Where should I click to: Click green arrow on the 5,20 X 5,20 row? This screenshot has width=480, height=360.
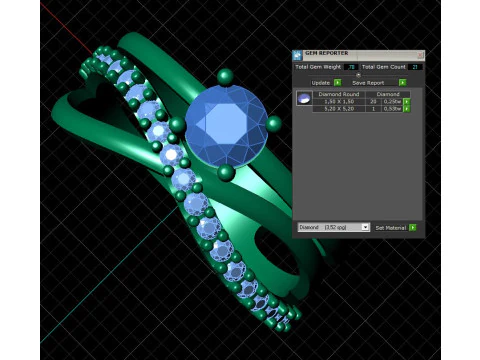tap(406, 109)
